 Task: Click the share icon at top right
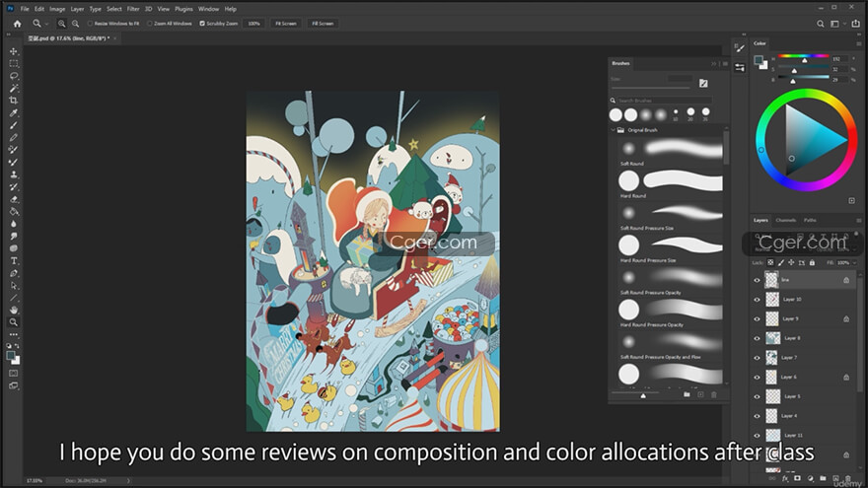(856, 24)
